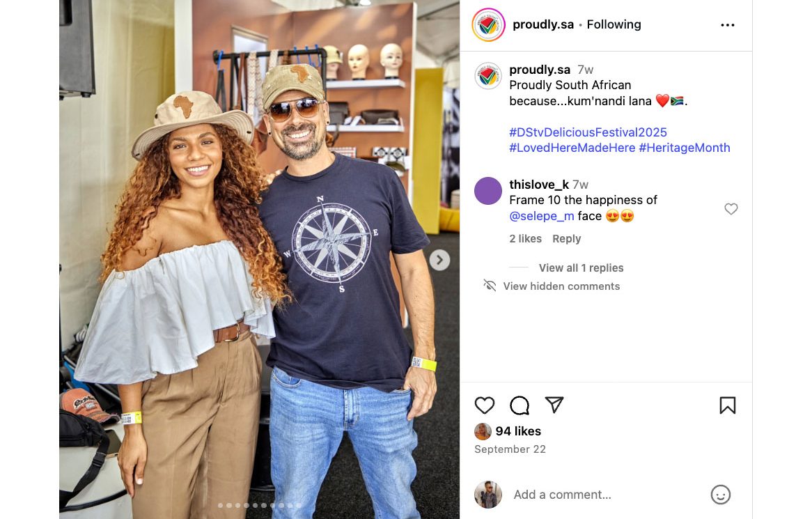Open the proudly.sa profile picture in the header
This screenshot has width=812, height=519.
tap(488, 25)
